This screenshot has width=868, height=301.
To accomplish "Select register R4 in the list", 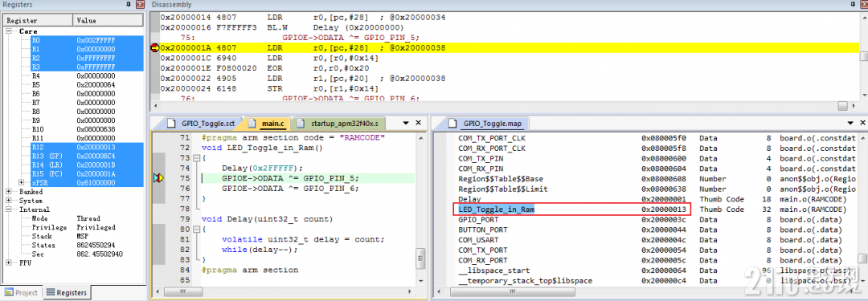I will 88,75.
